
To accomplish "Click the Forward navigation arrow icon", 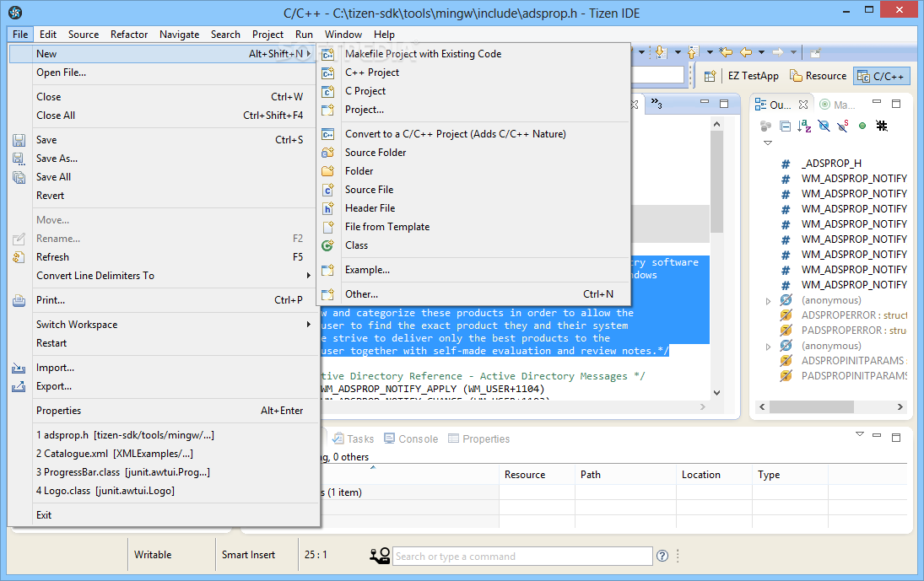I will pos(778,52).
